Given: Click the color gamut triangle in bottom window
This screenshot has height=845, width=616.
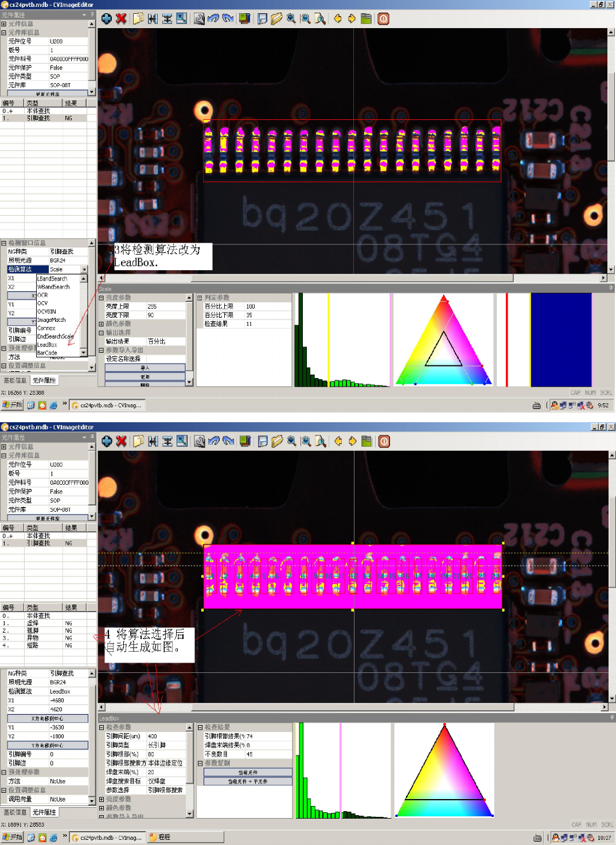Looking at the screenshot, I should click(444, 769).
